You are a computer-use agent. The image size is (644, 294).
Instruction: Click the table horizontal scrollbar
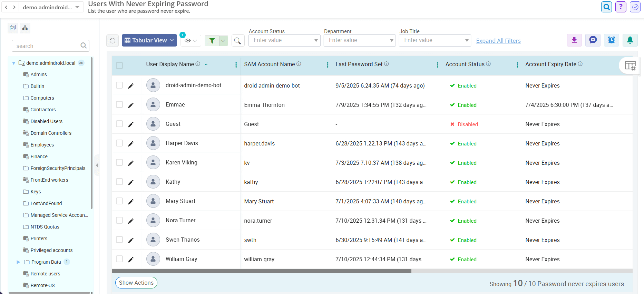tap(262, 271)
